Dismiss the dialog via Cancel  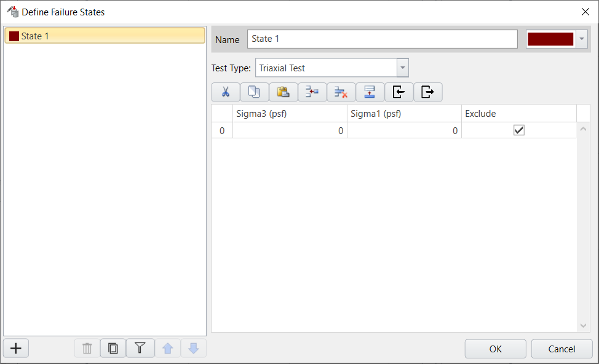click(x=561, y=349)
